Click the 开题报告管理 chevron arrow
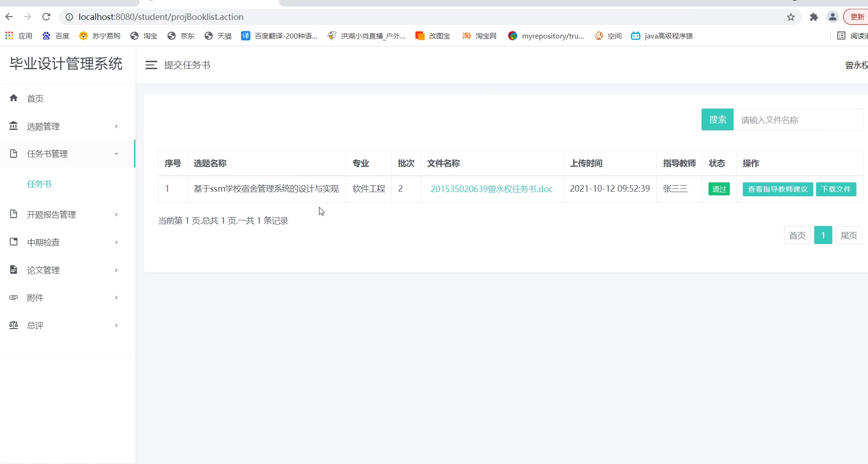Viewport: 868px width, 464px height. 116,214
